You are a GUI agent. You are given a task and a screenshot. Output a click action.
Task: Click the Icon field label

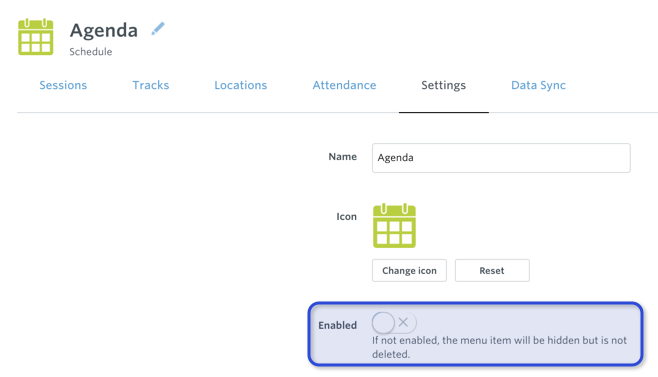[x=346, y=217]
